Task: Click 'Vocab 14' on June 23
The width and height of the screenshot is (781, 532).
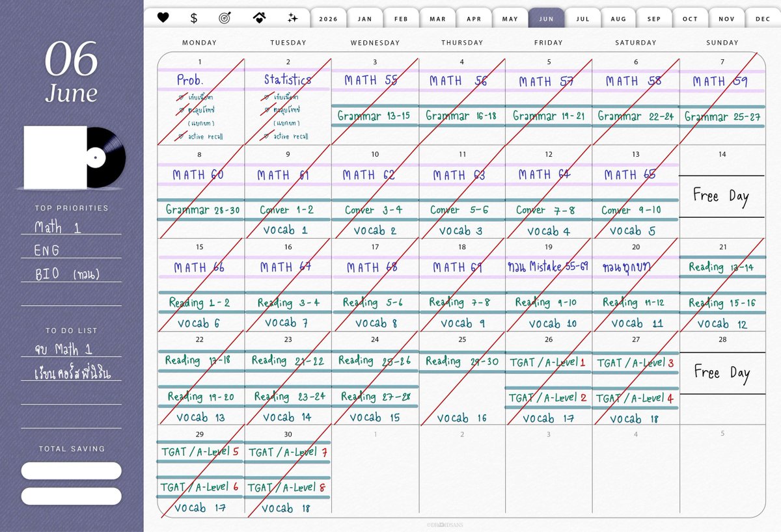Action: (x=287, y=417)
